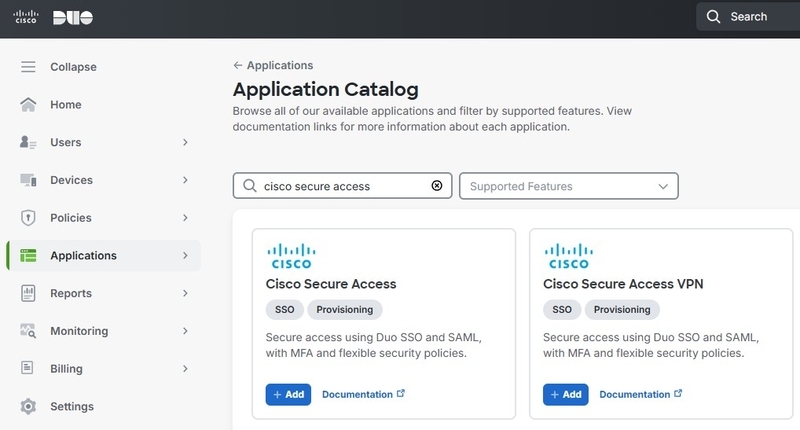Click Cisco logo on Cisco Secure Access VPN card
Image resolution: width=800 pixels, height=430 pixels.
[x=568, y=256]
